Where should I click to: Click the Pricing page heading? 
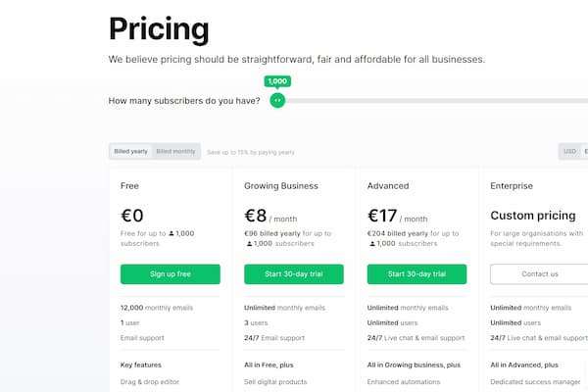(x=159, y=29)
